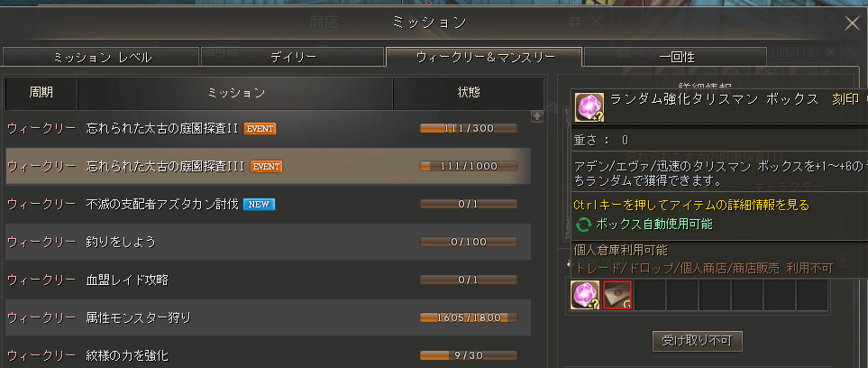This screenshot has width=868, height=368.
Task: Close the mission window with X
Action: [x=852, y=23]
